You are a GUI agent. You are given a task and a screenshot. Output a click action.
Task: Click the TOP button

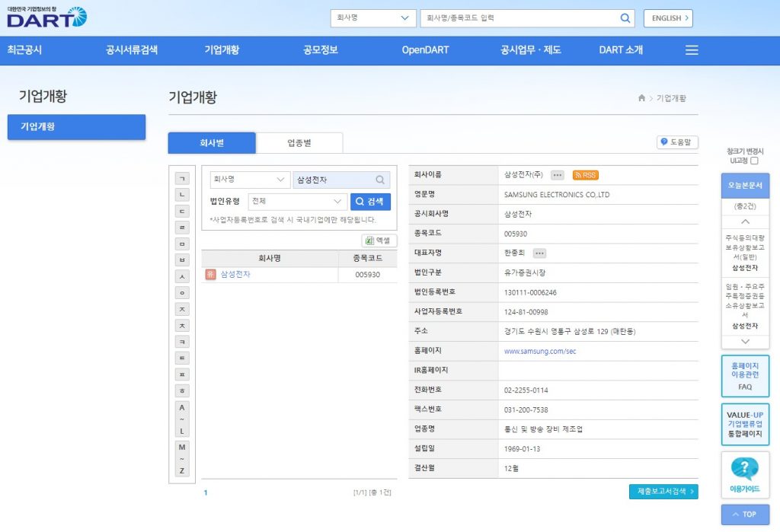(745, 514)
